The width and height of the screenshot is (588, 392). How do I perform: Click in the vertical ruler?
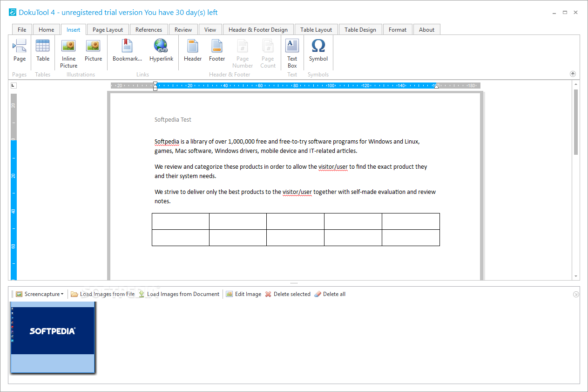click(14, 186)
